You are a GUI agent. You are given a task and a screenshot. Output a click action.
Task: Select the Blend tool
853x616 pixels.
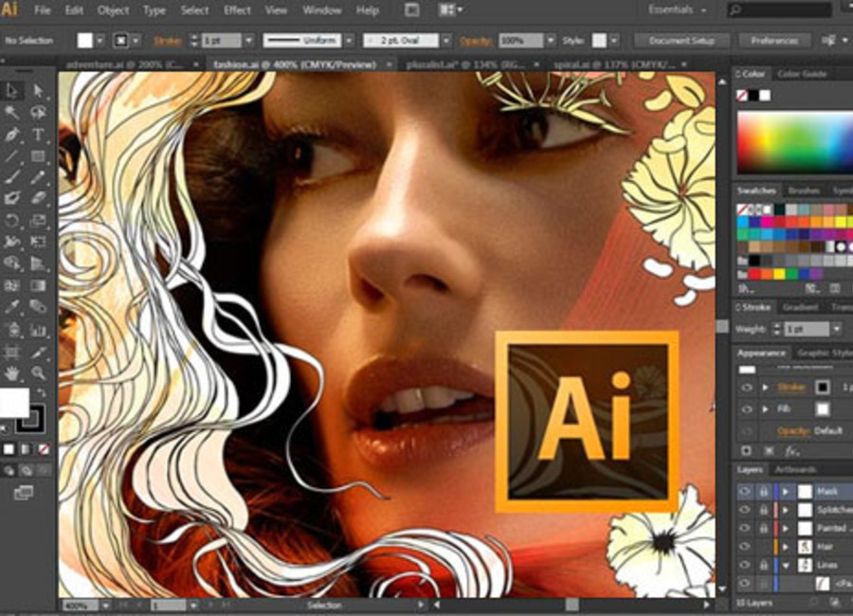click(38, 307)
